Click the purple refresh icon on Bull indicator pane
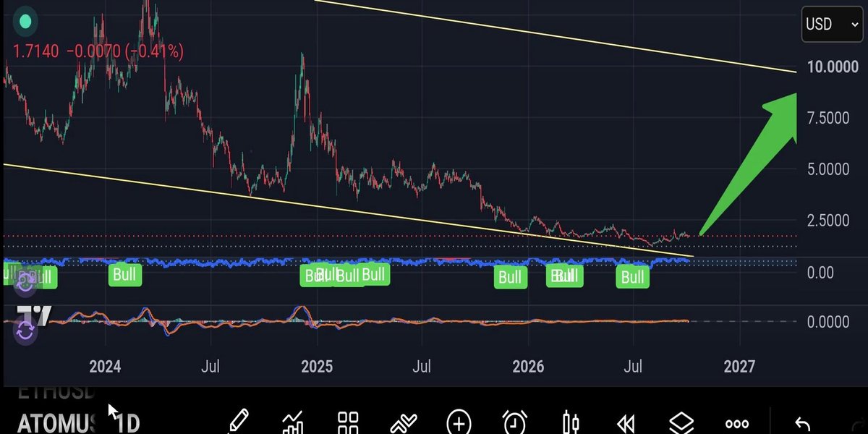Screen dimensions: 868x434 (x=25, y=283)
